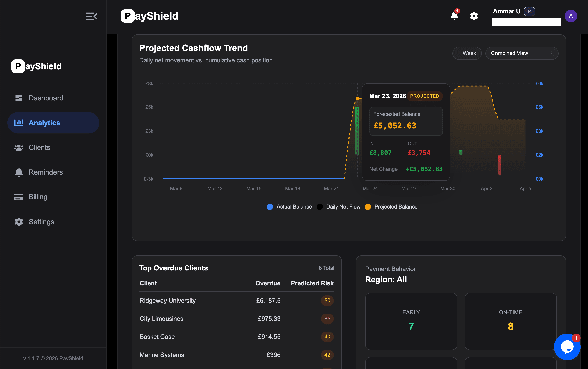Screen dimensions: 588x369
Task: Click the 6 Total label
Action: [x=326, y=268]
